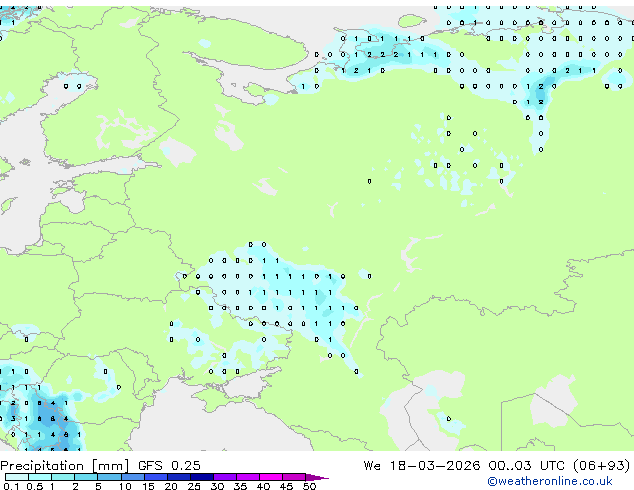This screenshot has width=634, height=490.
Task: Choose the legend swatch between 20 and 25
Action: click(x=178, y=477)
